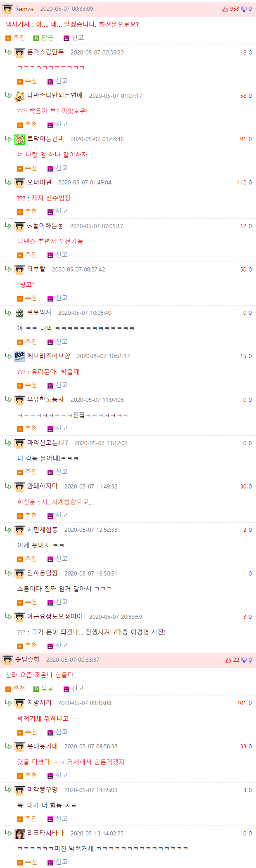The image size is (256, 868).
Task: Click thumbs-down icon on Ramza's comment
Action: click(244, 9)
